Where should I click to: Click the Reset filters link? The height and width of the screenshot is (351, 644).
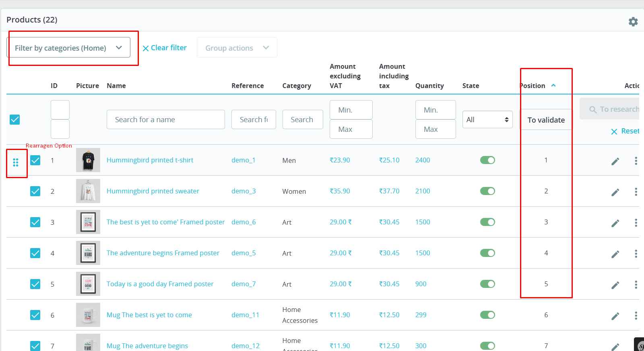tap(625, 131)
